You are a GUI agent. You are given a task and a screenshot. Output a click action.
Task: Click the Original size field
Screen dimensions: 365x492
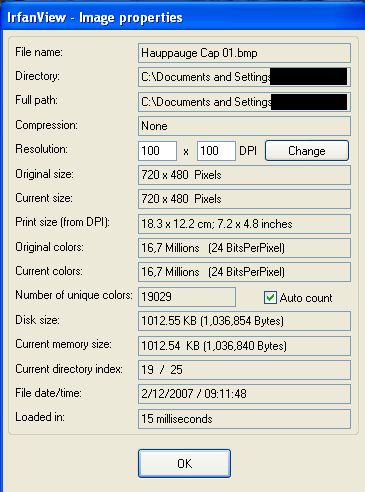[244, 175]
